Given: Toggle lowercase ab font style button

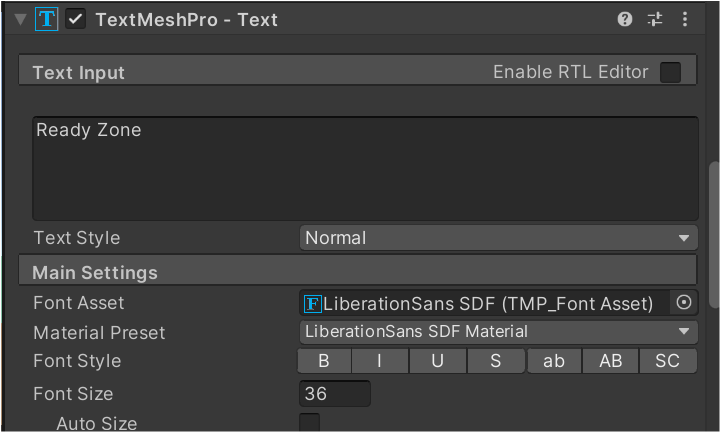Looking at the screenshot, I should (x=554, y=361).
